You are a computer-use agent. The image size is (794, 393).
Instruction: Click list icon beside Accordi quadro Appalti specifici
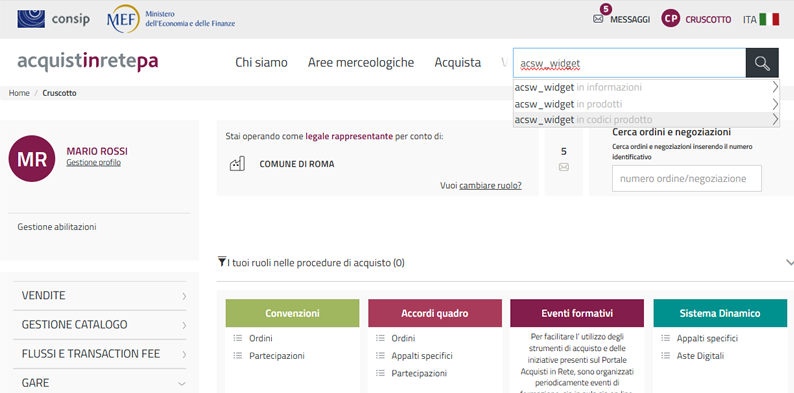380,356
